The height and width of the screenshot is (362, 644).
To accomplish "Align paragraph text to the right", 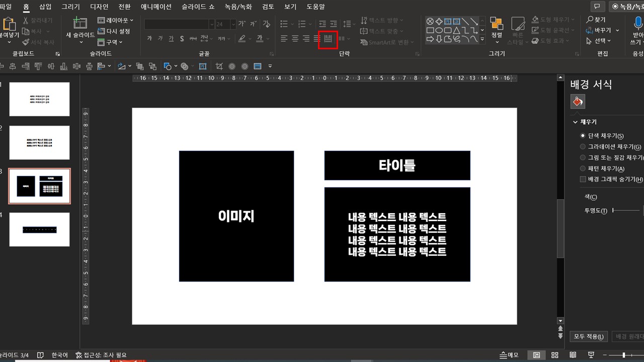I will [306, 39].
